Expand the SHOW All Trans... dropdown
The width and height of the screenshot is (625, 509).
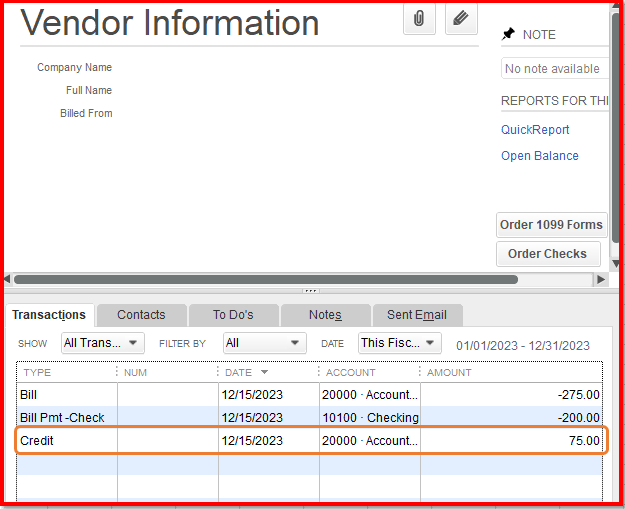(x=103, y=343)
